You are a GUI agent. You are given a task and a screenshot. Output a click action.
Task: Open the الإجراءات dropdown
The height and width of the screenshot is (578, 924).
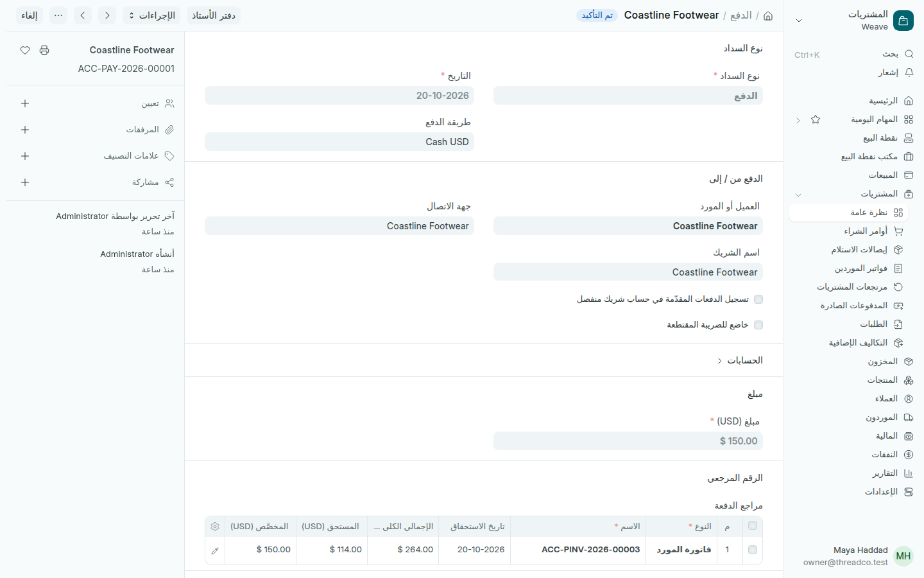pos(151,15)
